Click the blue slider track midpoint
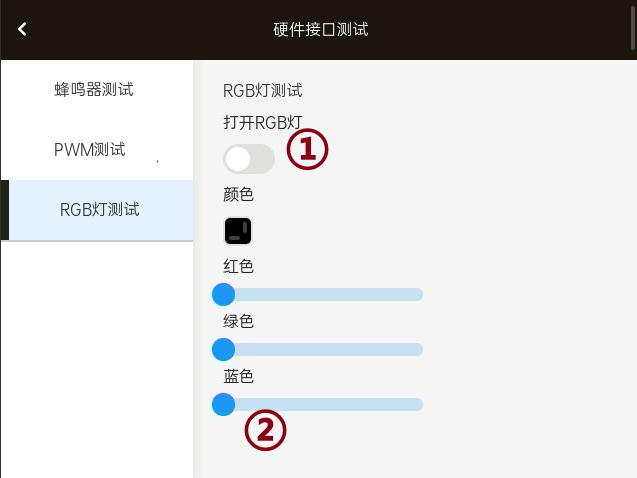 coord(318,404)
